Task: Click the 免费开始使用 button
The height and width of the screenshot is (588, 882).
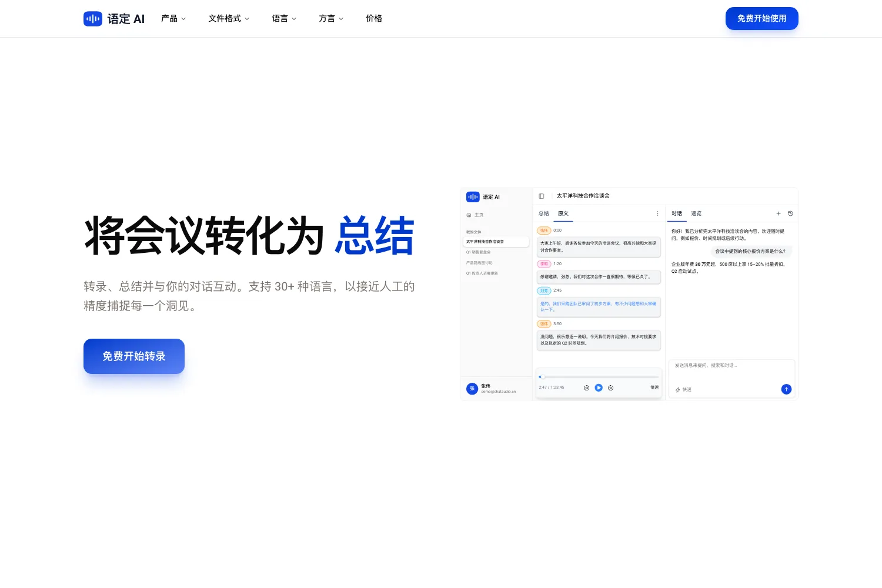Action: (x=762, y=18)
